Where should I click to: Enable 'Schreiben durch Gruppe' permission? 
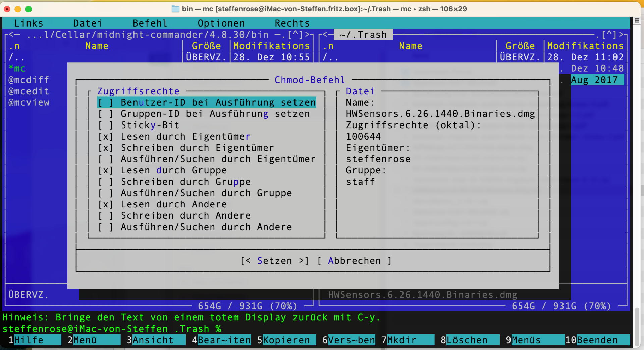[105, 182]
